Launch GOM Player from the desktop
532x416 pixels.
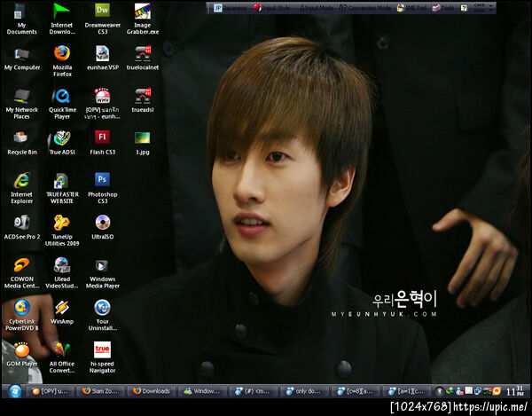[x=21, y=355]
